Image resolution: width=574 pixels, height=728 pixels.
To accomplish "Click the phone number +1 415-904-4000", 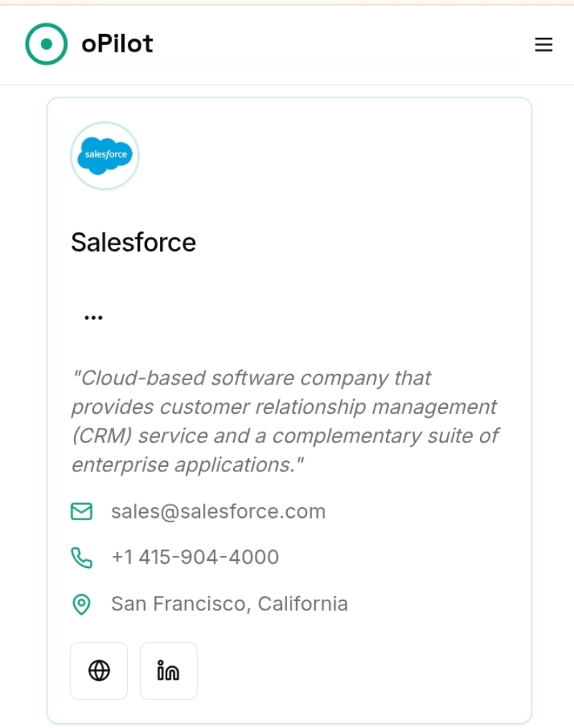I will click(x=195, y=557).
